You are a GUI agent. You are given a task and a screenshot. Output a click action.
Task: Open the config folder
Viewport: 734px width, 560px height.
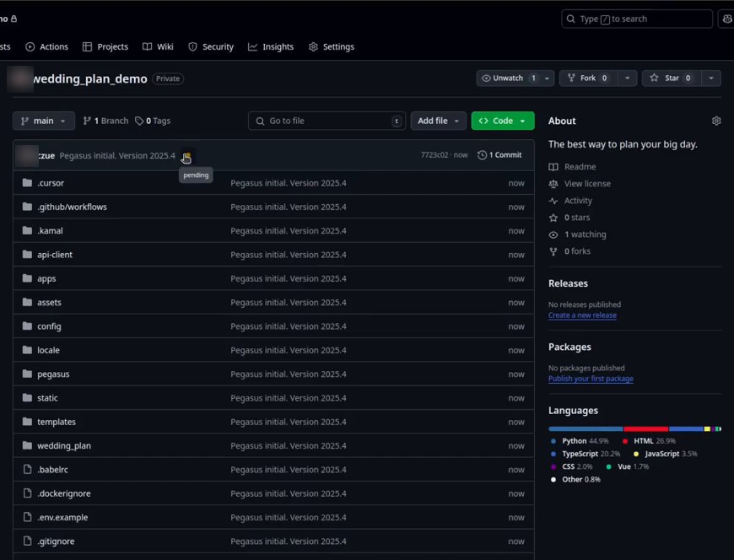pos(49,326)
